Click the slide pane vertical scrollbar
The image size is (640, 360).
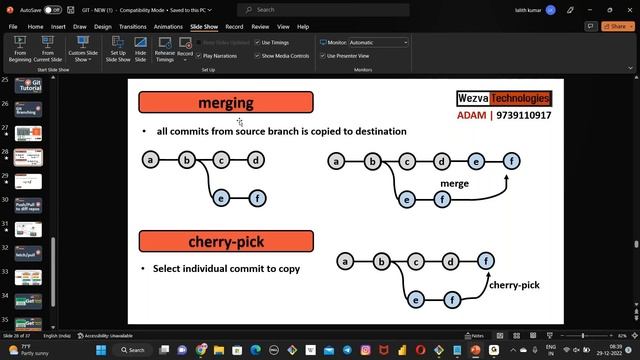(636, 244)
